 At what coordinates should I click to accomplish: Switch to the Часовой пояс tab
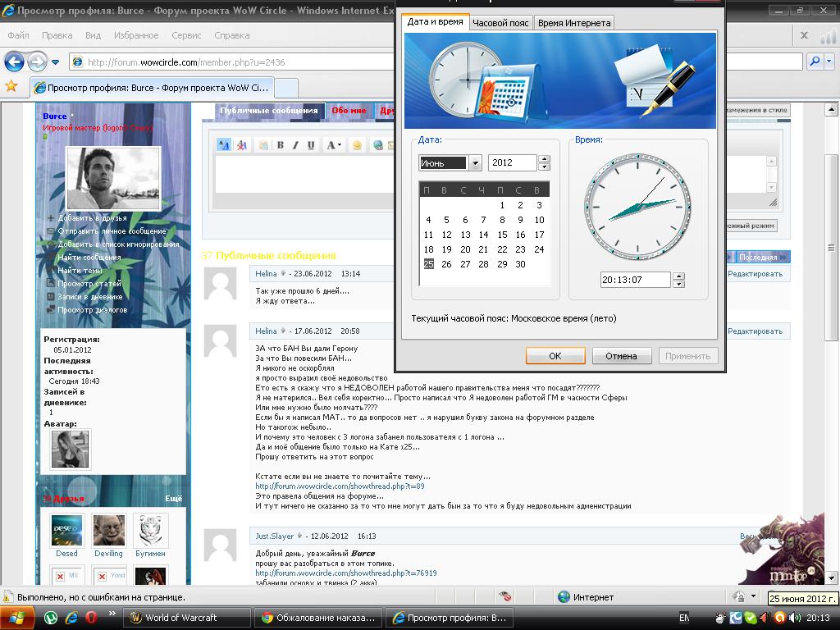[501, 23]
